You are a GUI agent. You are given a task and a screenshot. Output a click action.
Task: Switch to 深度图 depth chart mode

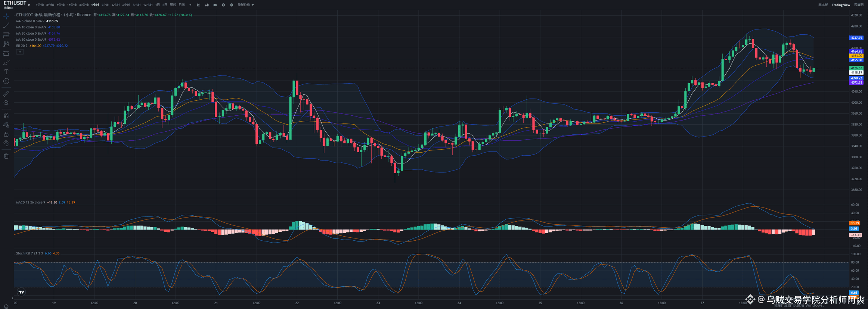point(859,5)
